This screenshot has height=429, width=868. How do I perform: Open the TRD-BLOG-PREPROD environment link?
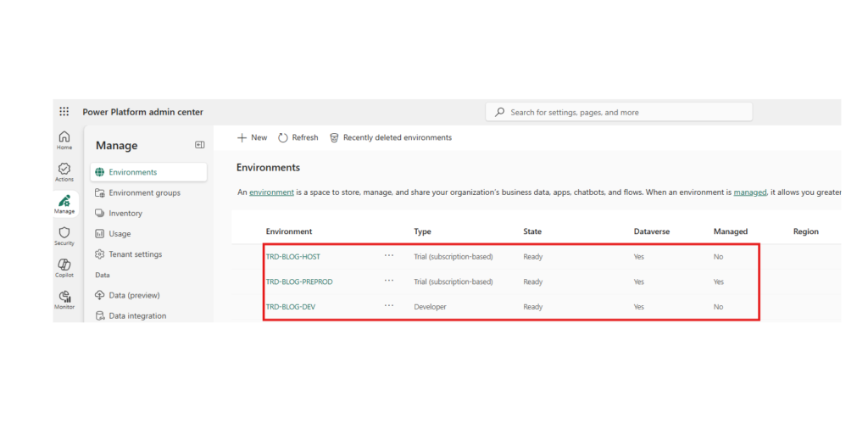coord(299,281)
